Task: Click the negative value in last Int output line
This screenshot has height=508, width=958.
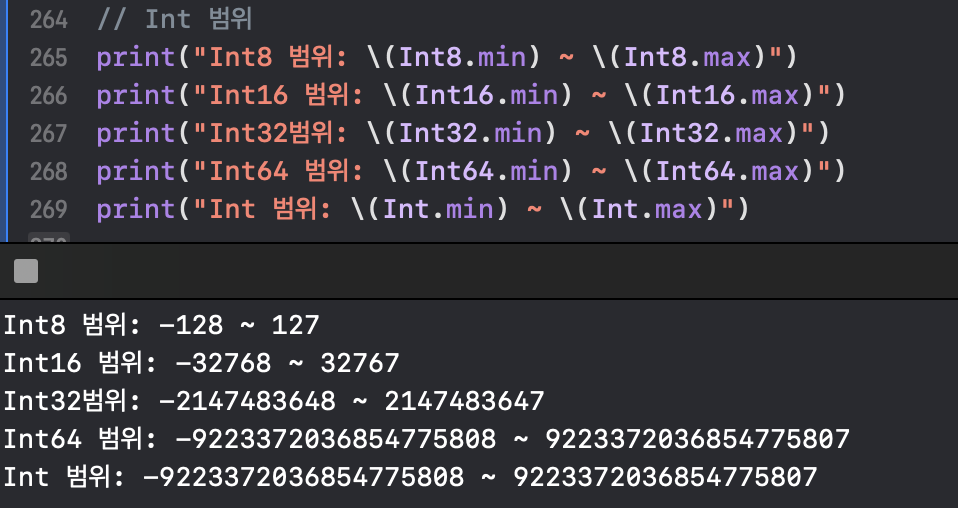Action: pyautogui.click(x=304, y=477)
